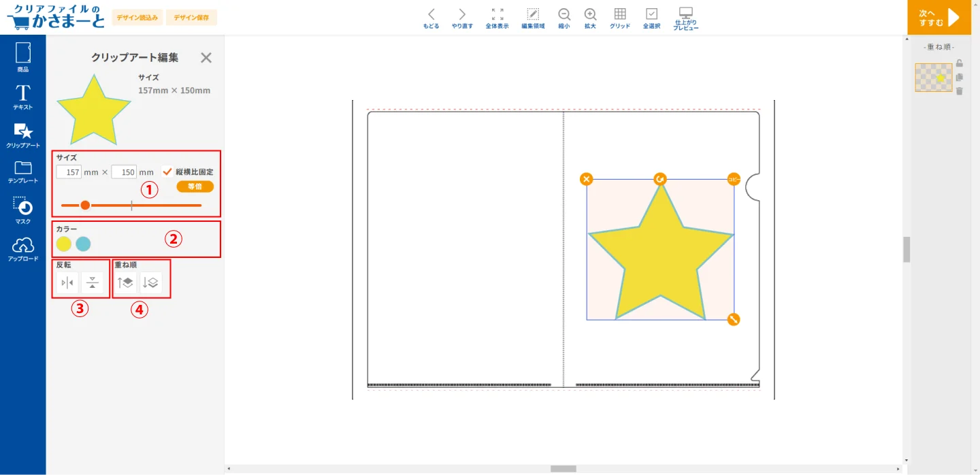Proceed with 次へすすむ button
Viewport: 980px width, 475px height.
point(939,17)
